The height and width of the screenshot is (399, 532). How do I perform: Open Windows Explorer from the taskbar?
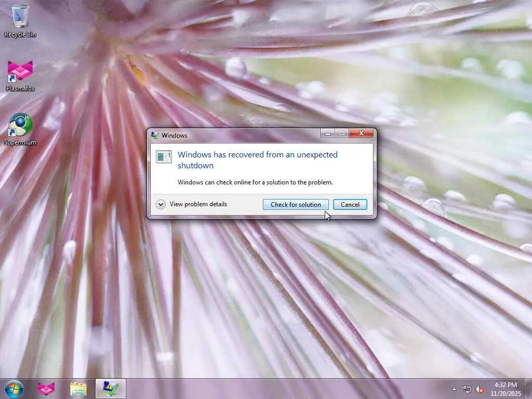point(78,389)
